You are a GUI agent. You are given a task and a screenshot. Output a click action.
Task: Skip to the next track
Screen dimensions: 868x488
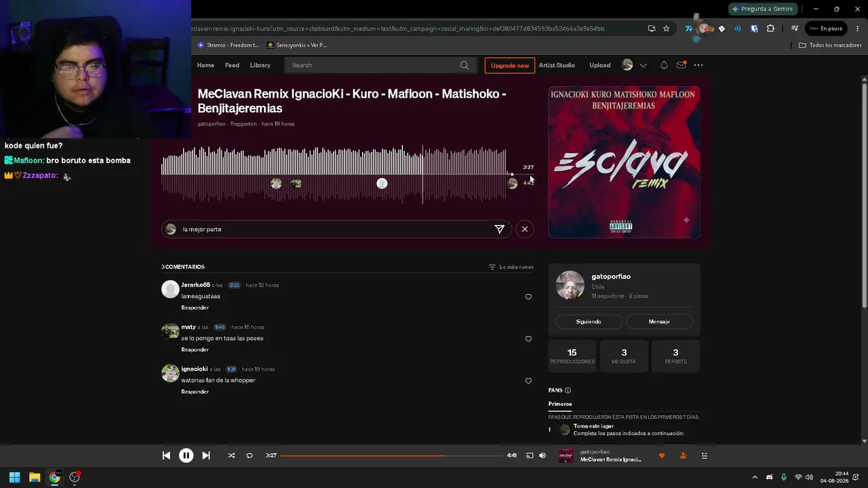tap(206, 455)
